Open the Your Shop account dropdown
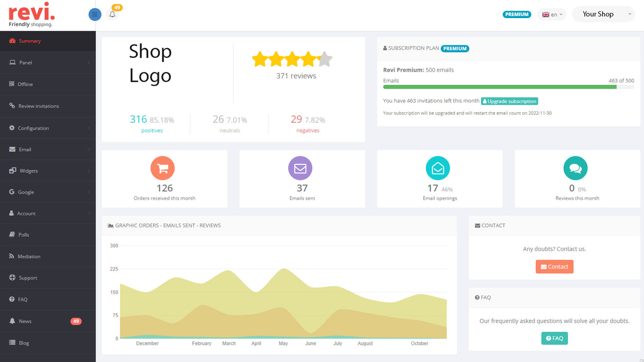This screenshot has height=362, width=644. point(604,15)
